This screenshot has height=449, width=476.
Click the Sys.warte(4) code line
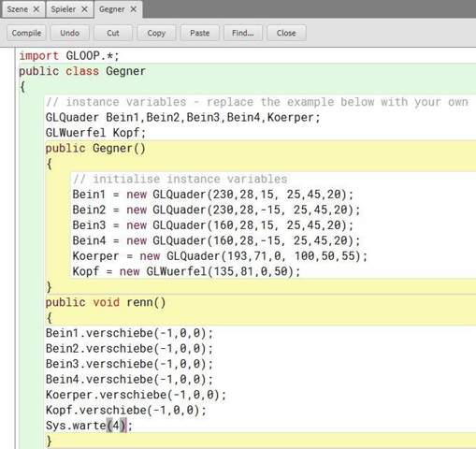(89, 426)
